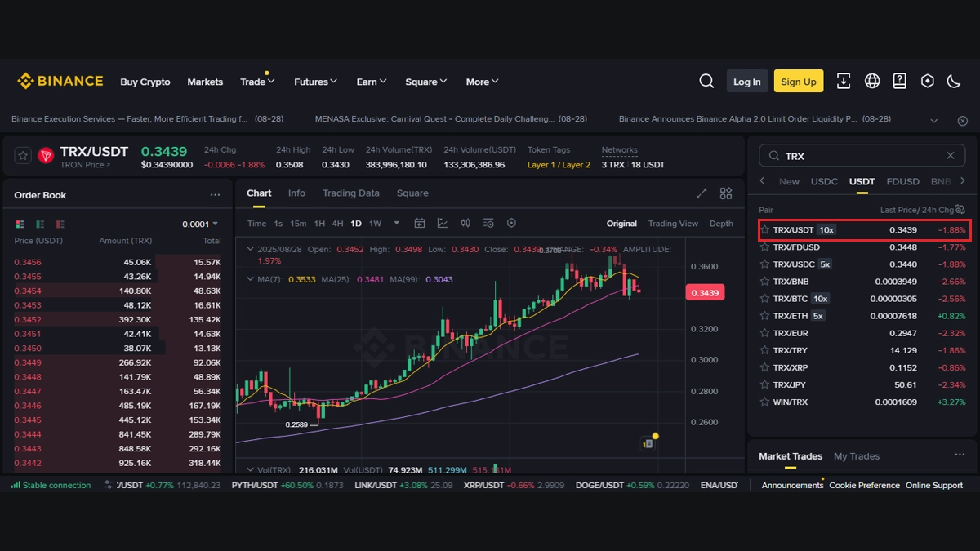Show order book buys and sells view
This screenshot has height=551, width=980.
coord(20,224)
